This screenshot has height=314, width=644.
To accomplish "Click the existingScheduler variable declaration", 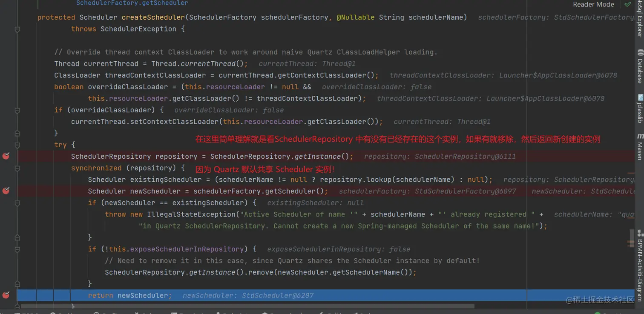I will [x=166, y=180].
